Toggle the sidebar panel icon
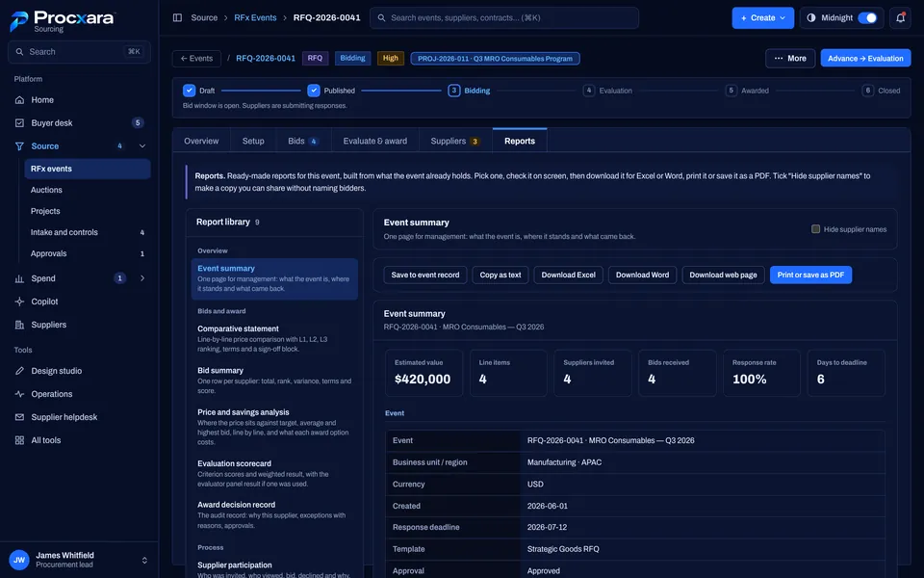This screenshot has width=924, height=578. [177, 17]
